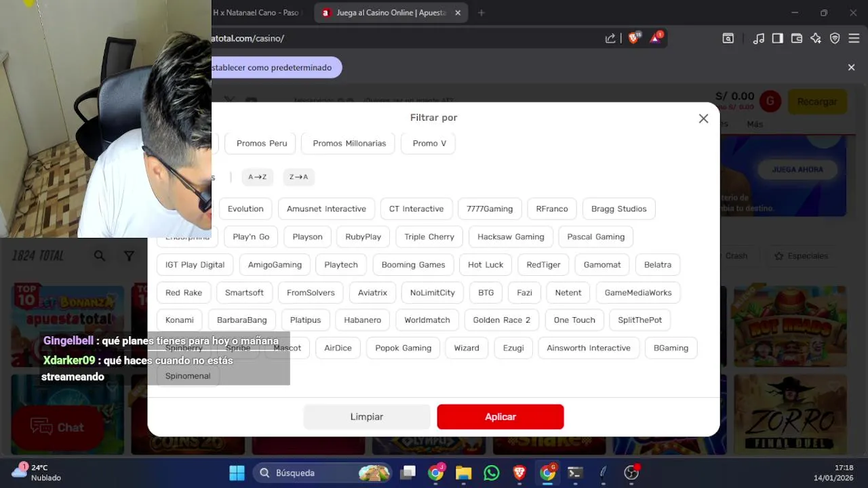Viewport: 868px width, 488px height.
Task: Click JUEGA AHORA banner button
Action: coord(797,169)
